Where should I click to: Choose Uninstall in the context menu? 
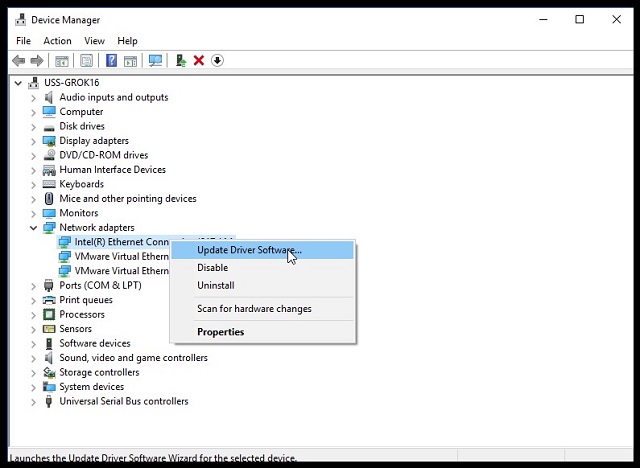262,285
